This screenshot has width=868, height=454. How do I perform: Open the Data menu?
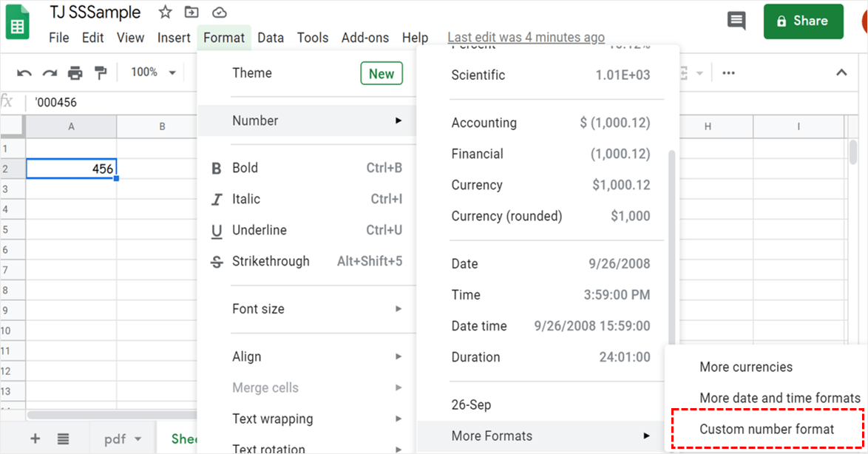(271, 38)
